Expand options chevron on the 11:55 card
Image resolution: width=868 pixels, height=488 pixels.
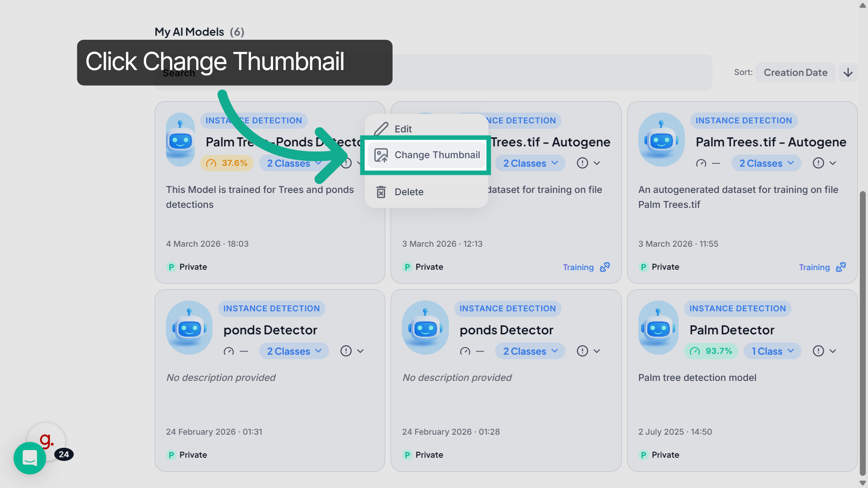[833, 163]
